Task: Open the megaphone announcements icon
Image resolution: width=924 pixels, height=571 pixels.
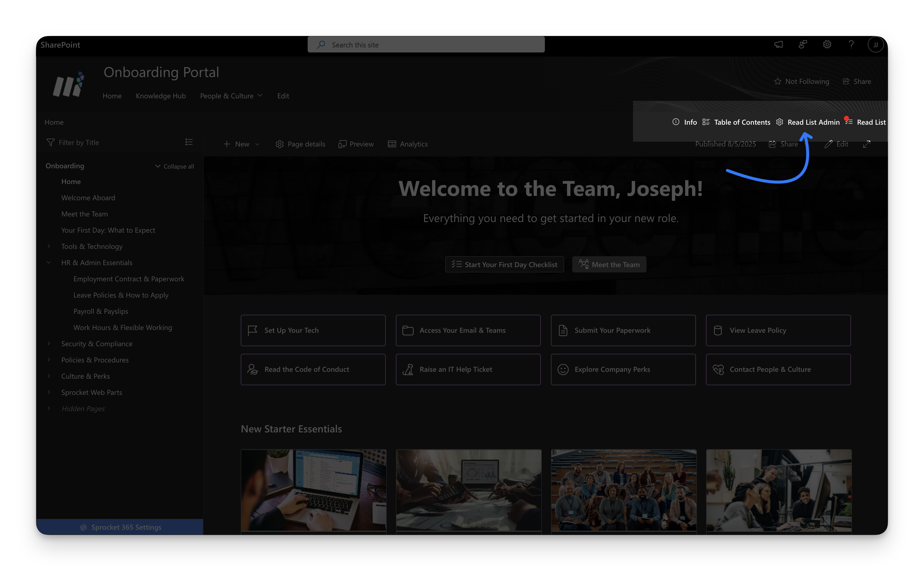Action: click(779, 45)
